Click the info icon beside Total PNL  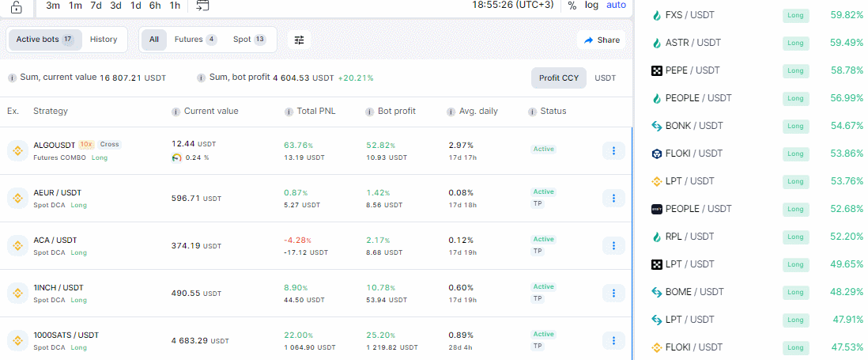pos(289,112)
